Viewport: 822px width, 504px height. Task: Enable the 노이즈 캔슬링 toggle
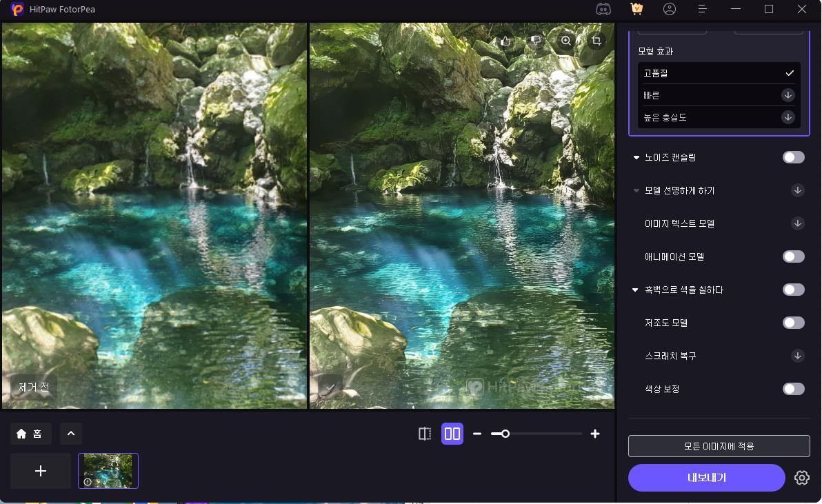click(793, 157)
